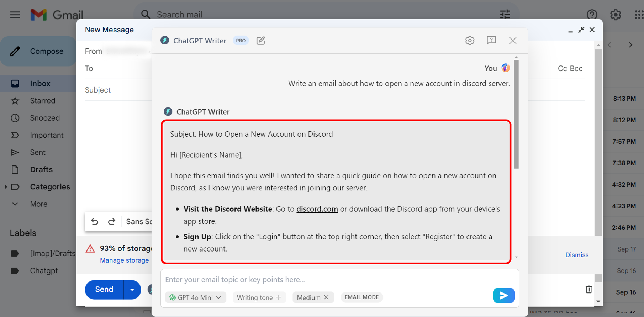Open Gmail settings gear icon
The image size is (644, 317).
pos(615,15)
